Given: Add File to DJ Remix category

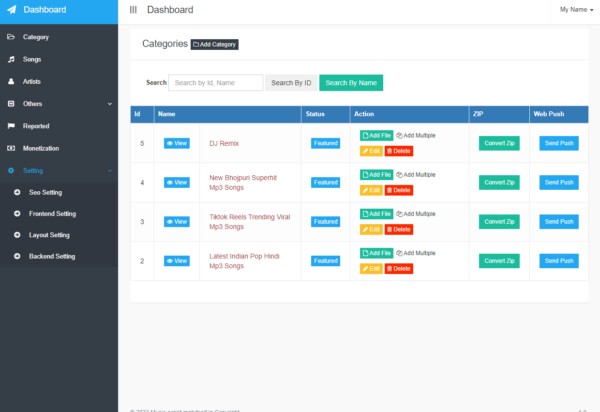Looking at the screenshot, I should [377, 135].
